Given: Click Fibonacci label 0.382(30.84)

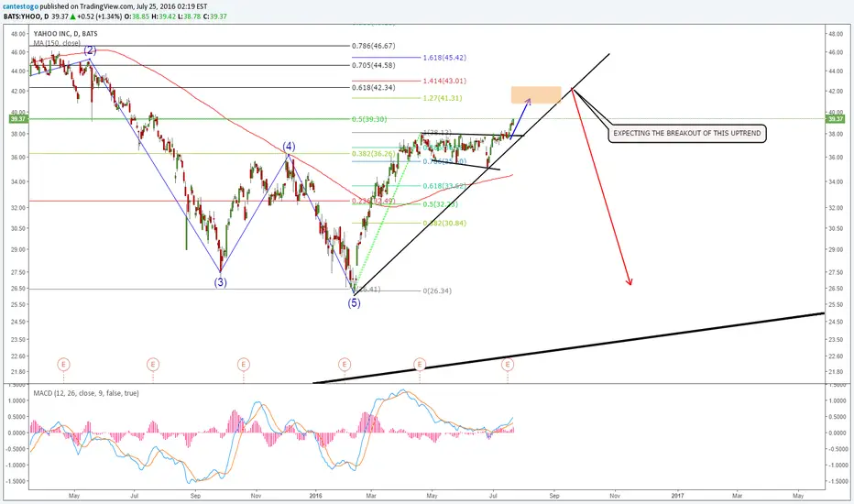Looking at the screenshot, I should tap(444, 224).
